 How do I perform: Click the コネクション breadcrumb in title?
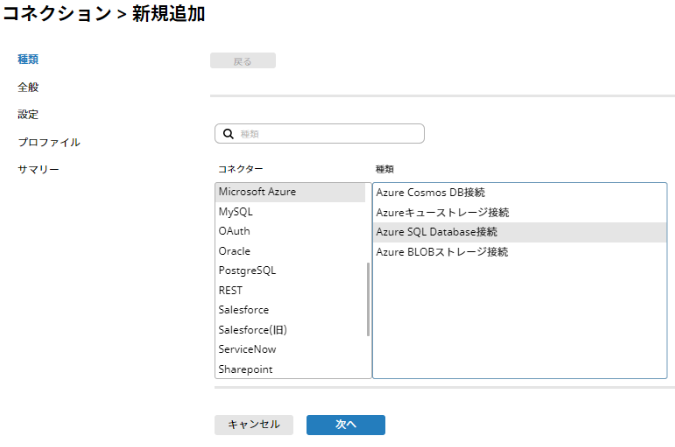(x=57, y=13)
